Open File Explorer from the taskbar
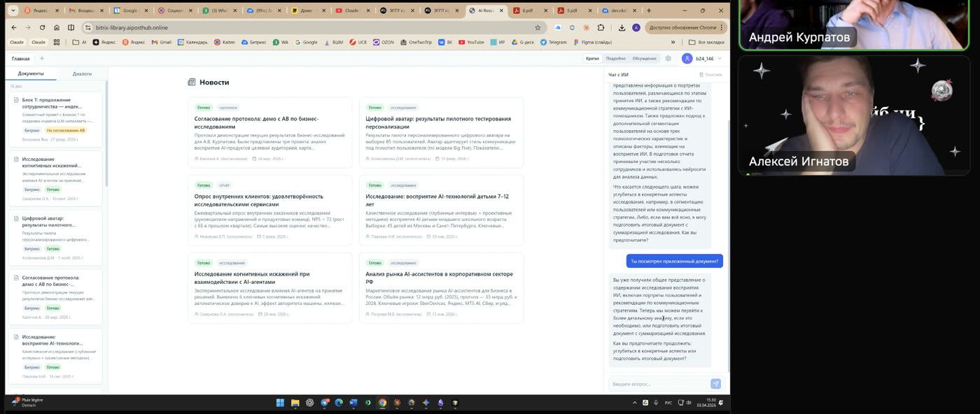Viewport: 980px width, 414px height. click(295, 403)
